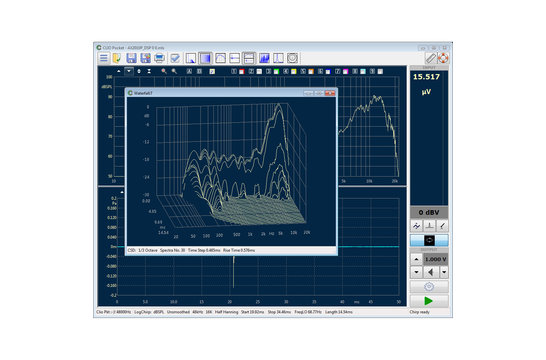The width and height of the screenshot is (546, 360).
Task: Select marker A on graph toolbar
Action: [x=189, y=71]
